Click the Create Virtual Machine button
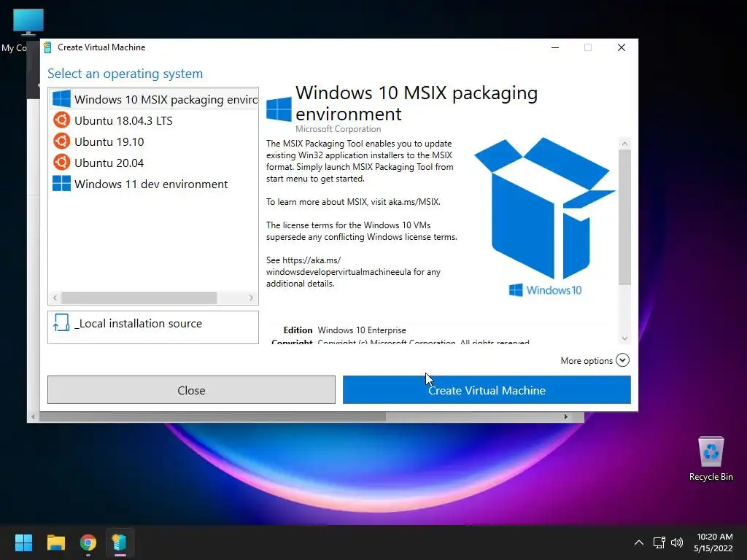The width and height of the screenshot is (747, 560). coord(487,390)
